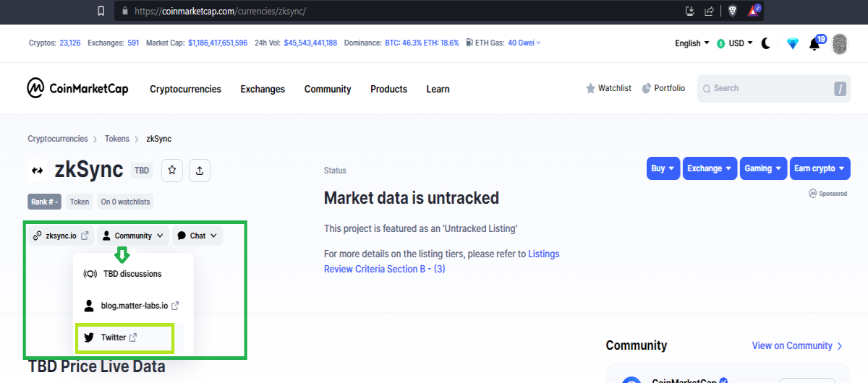Expand the 40 Gwei gas dropdown
The image size is (868, 383).
tap(524, 43)
